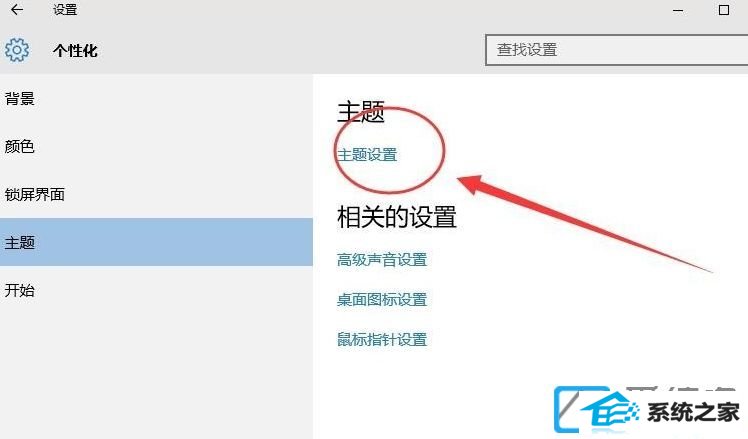
Task: Open 鼠标指针设置 link
Action: click(382, 339)
